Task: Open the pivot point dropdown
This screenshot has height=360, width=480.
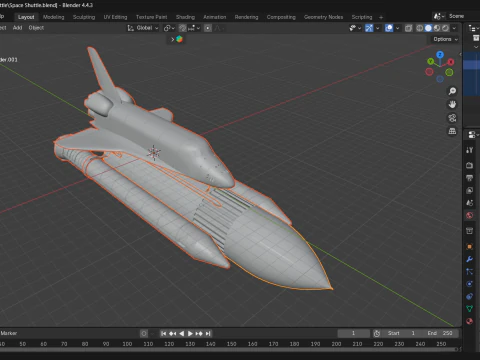Action: pyautogui.click(x=169, y=28)
